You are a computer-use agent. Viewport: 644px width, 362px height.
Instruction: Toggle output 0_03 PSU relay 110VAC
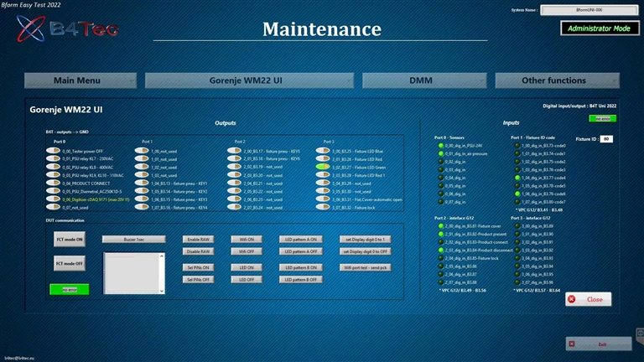pyautogui.click(x=53, y=175)
